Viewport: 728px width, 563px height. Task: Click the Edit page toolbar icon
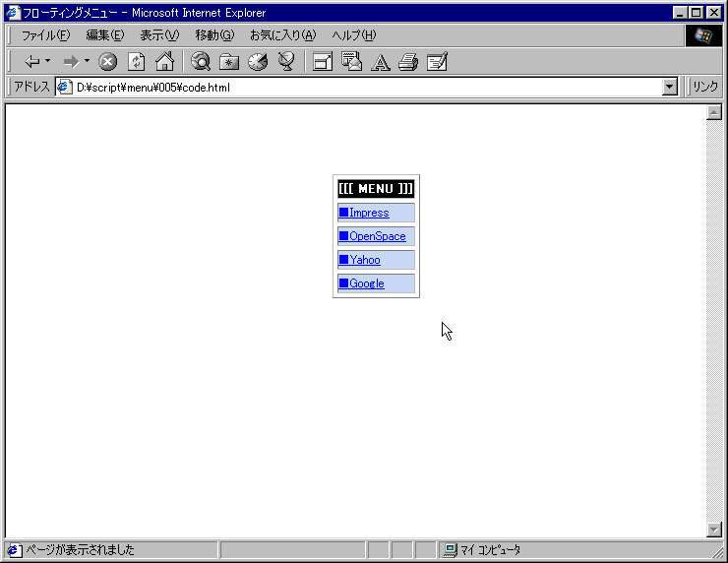(x=437, y=61)
